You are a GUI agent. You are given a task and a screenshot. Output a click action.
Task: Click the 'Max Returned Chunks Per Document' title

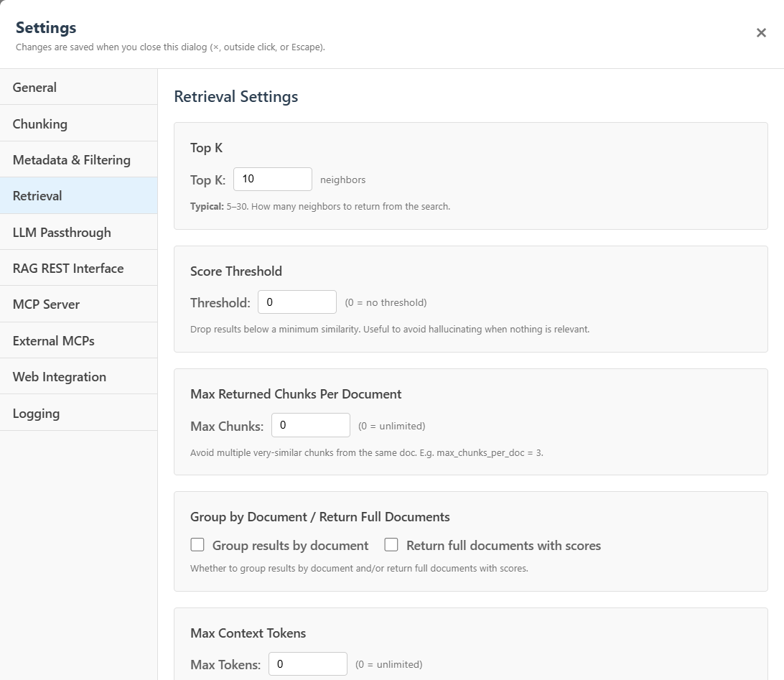pyautogui.click(x=296, y=394)
